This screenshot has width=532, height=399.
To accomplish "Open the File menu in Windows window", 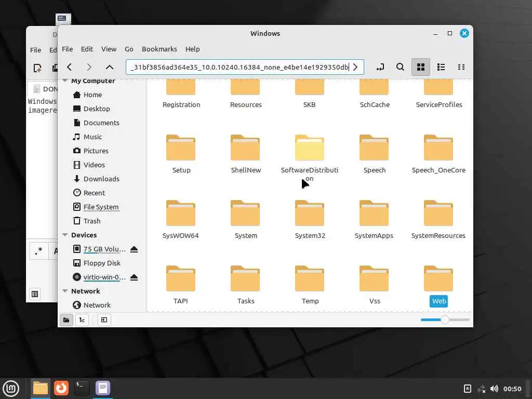I will (67, 49).
